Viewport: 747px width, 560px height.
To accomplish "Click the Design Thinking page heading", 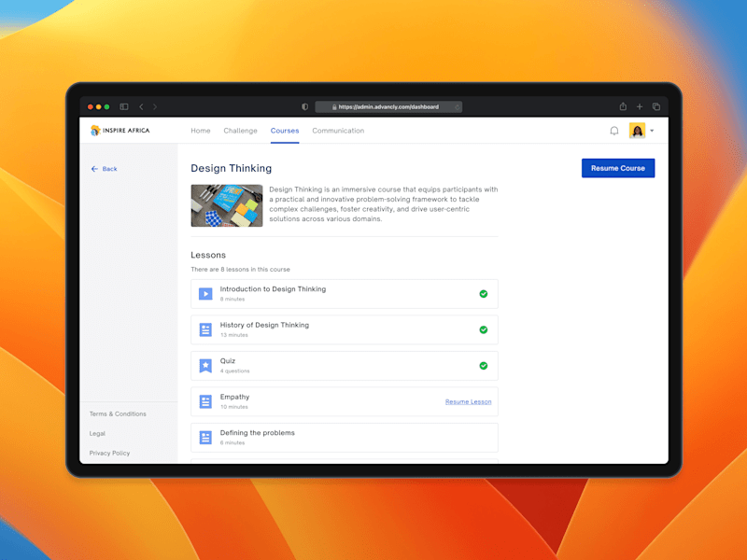I will point(231,168).
